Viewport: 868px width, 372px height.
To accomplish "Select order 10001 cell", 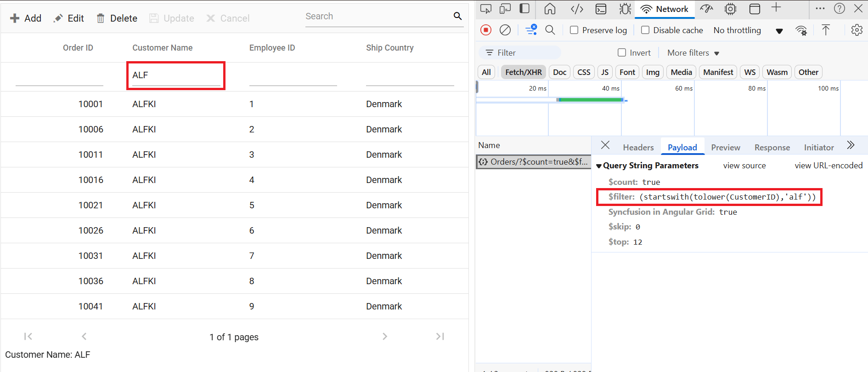I will point(90,104).
